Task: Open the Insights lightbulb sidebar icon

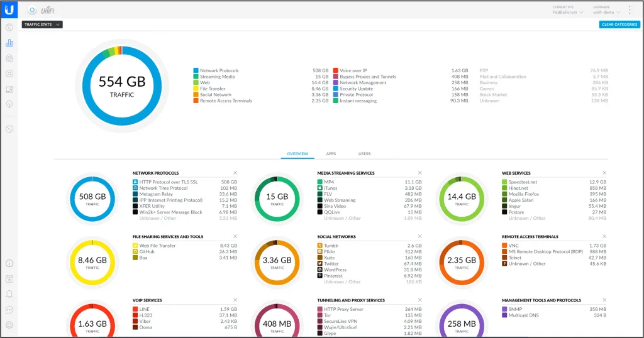Action: point(9,104)
